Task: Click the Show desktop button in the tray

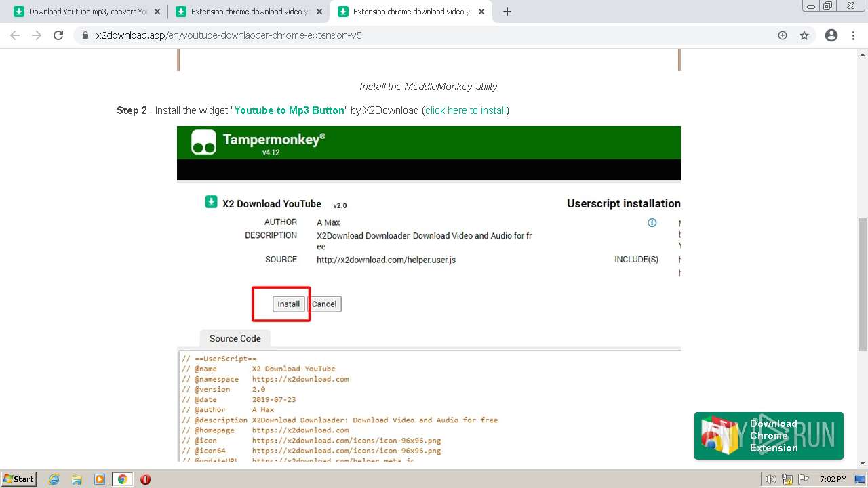Action: coord(859,479)
